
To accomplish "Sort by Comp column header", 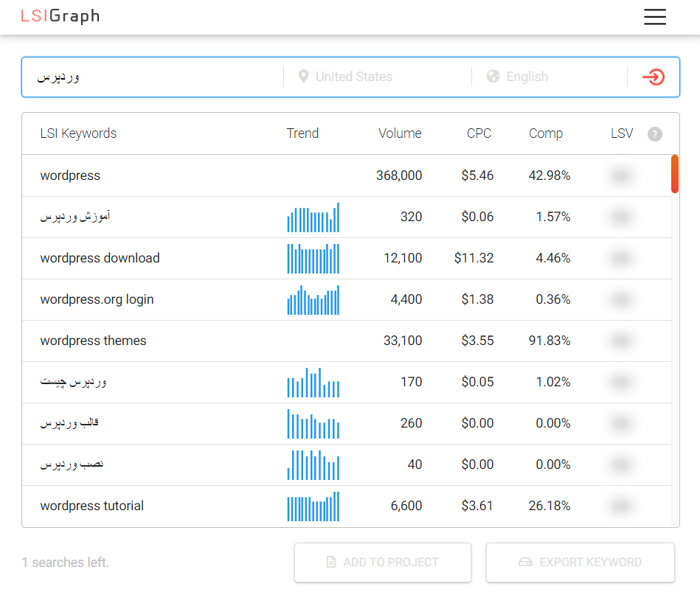I will point(546,133).
